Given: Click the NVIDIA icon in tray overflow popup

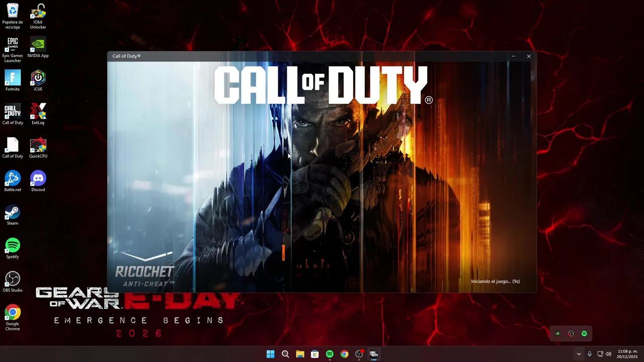Looking at the screenshot, I should click(x=557, y=333).
